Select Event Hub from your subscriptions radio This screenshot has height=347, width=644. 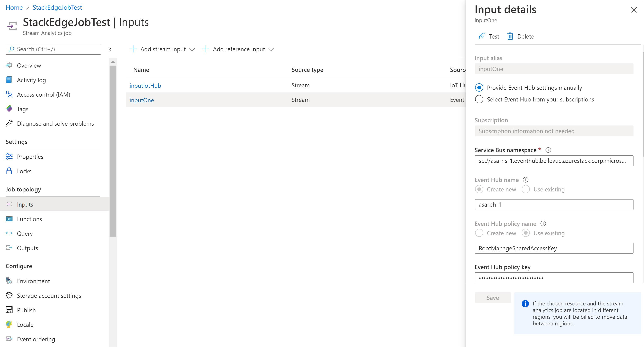point(479,99)
